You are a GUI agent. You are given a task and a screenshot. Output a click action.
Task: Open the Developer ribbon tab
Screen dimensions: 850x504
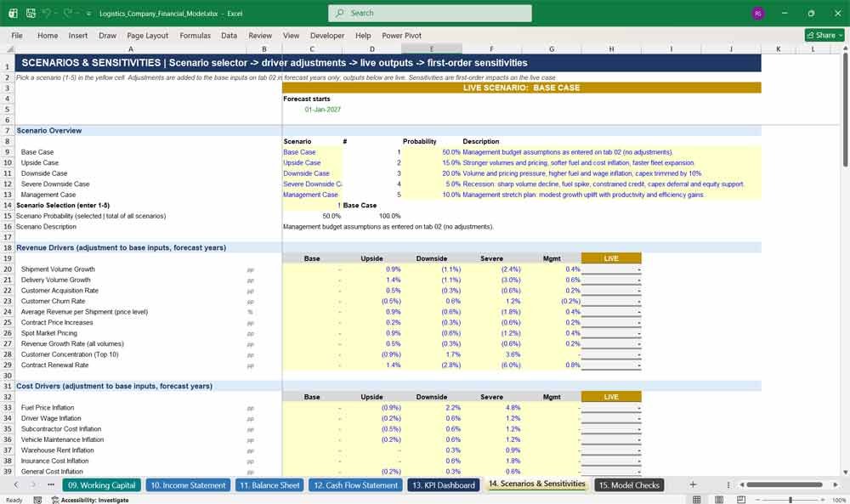coord(327,35)
